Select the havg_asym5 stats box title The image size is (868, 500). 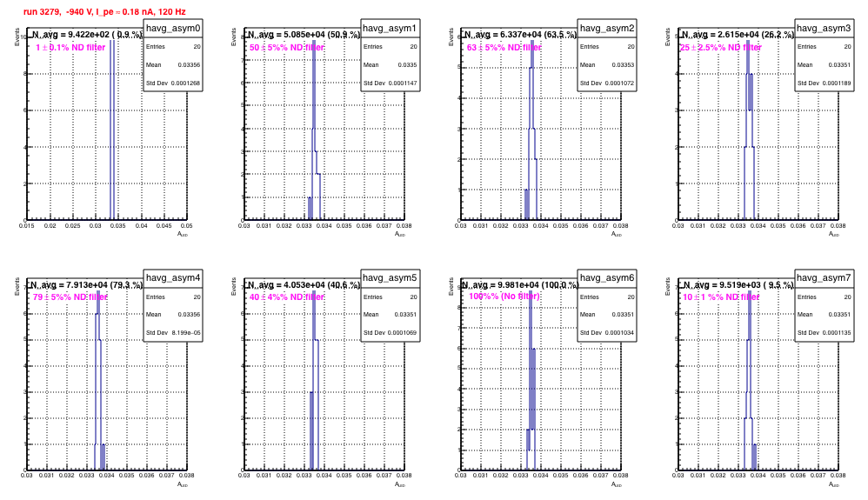(x=391, y=278)
